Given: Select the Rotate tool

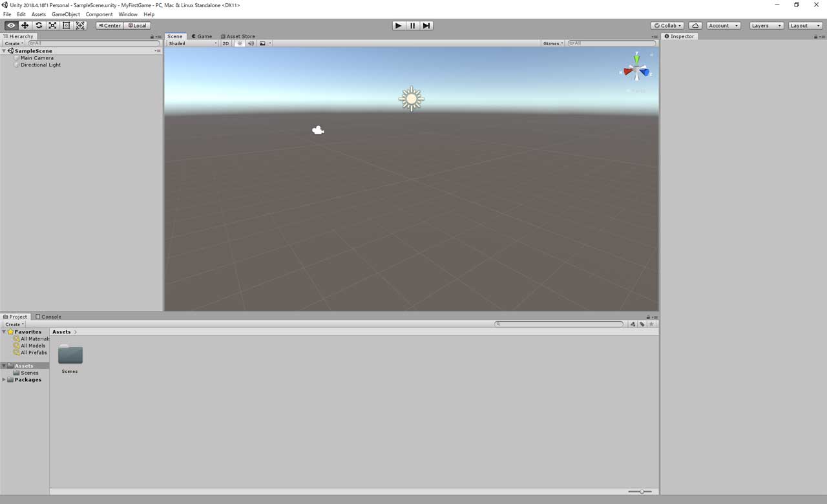Looking at the screenshot, I should click(39, 26).
